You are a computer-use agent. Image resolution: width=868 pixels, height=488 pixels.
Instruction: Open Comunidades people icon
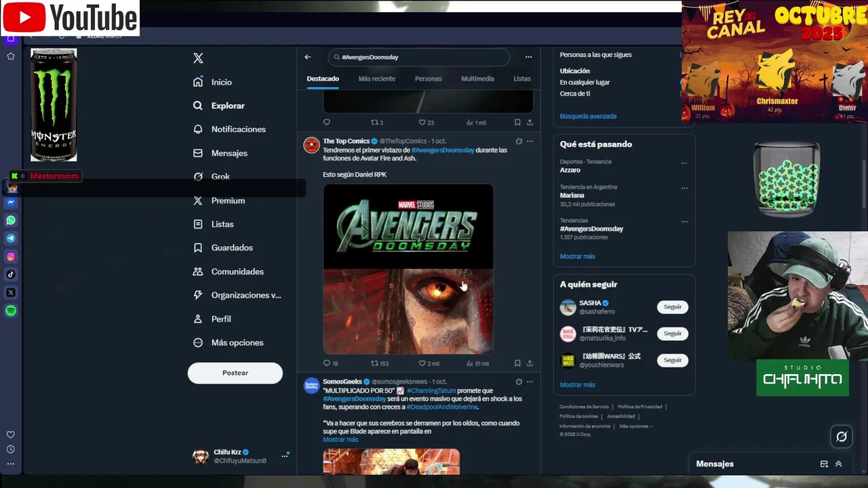[198, 272]
